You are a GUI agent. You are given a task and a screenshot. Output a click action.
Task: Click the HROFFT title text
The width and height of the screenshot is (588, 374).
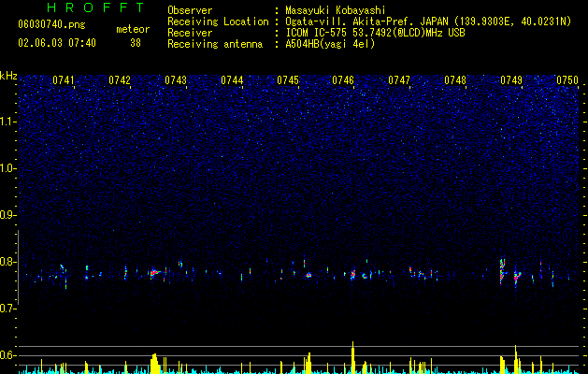[96, 7]
